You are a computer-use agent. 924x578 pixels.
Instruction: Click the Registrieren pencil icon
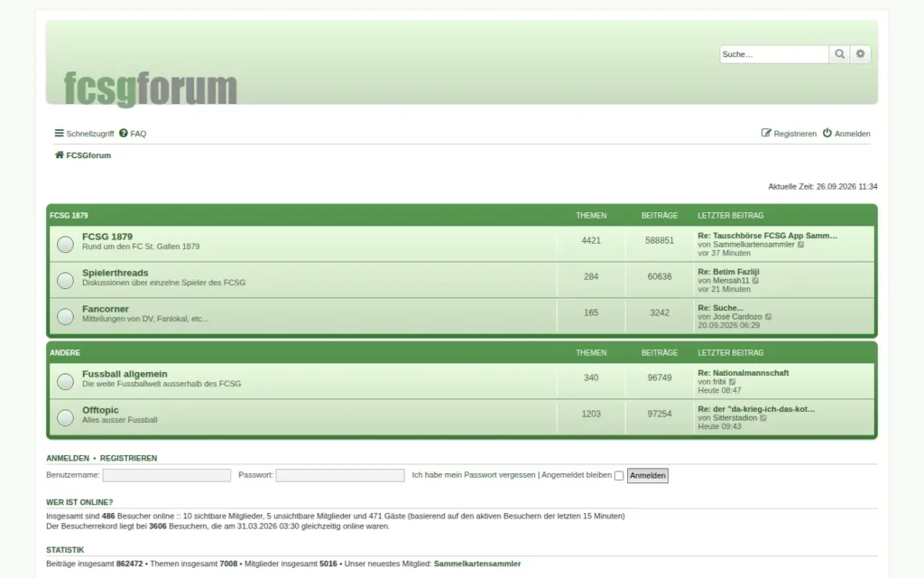coord(766,134)
